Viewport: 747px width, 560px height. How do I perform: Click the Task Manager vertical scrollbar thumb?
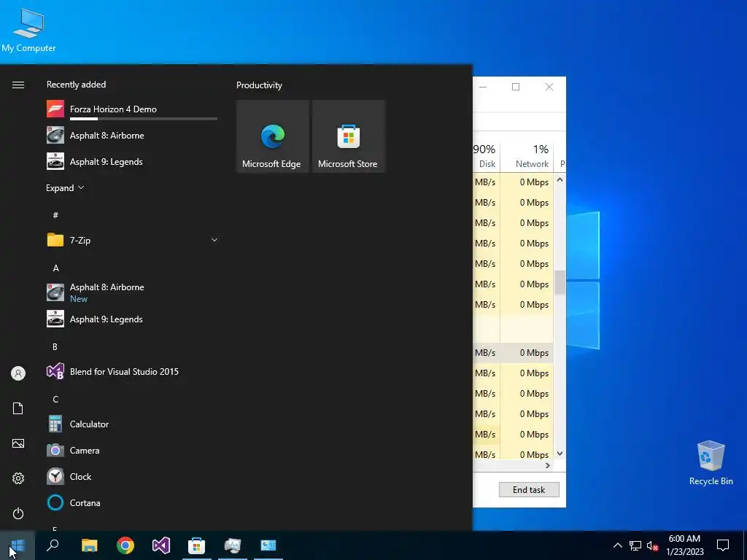[x=560, y=282]
